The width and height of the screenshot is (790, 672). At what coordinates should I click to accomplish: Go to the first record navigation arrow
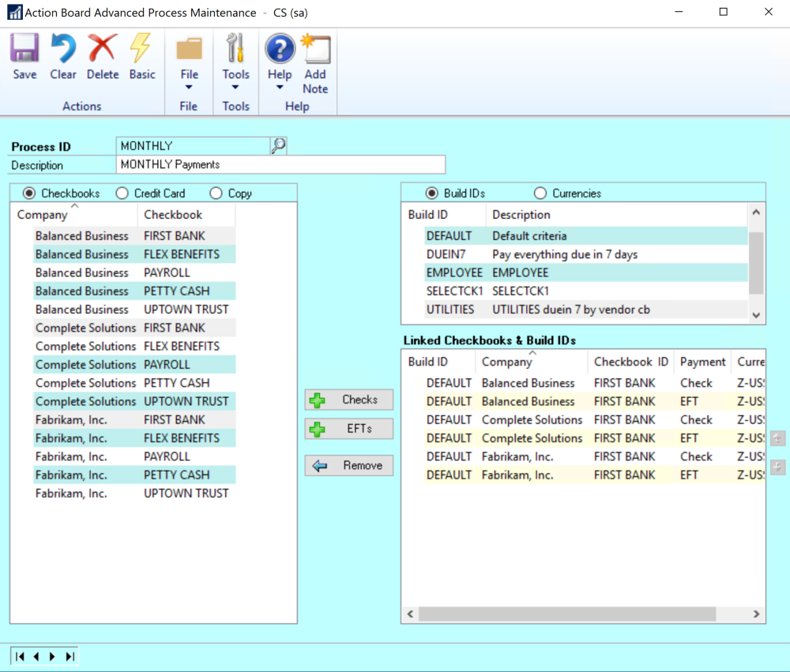[20, 656]
